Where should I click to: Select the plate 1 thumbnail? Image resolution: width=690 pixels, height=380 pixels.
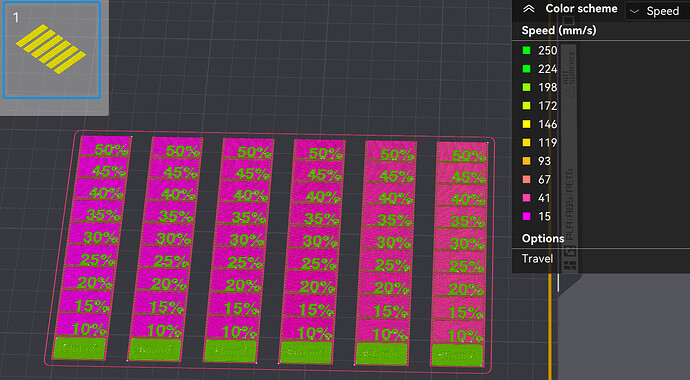click(x=52, y=50)
